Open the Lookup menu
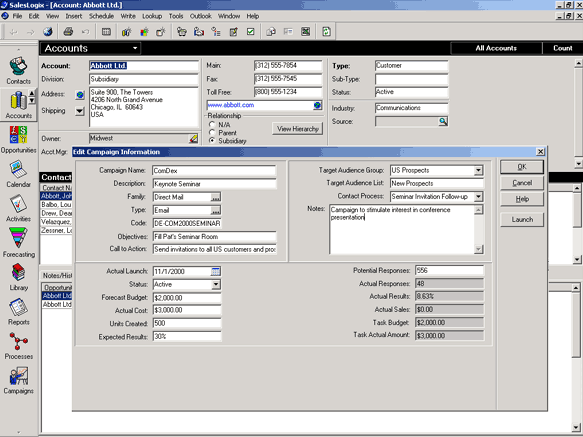Screen dimensions: 583x437 152,16
